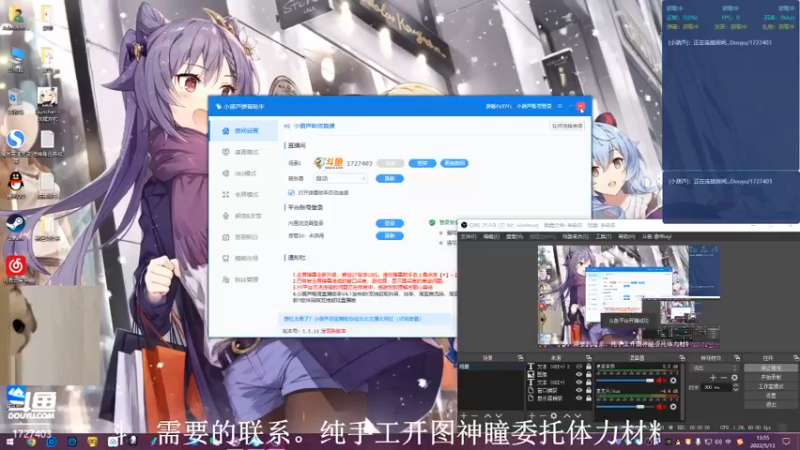
Task: Toggle visibility of the 图像 source
Action: tap(579, 374)
